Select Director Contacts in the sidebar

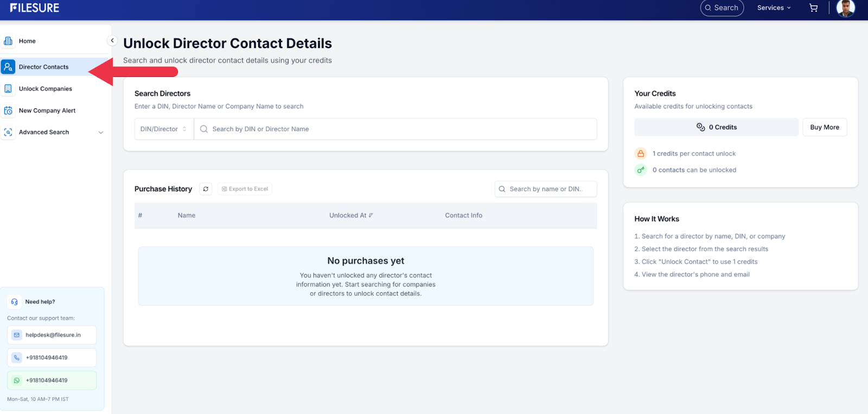point(43,67)
